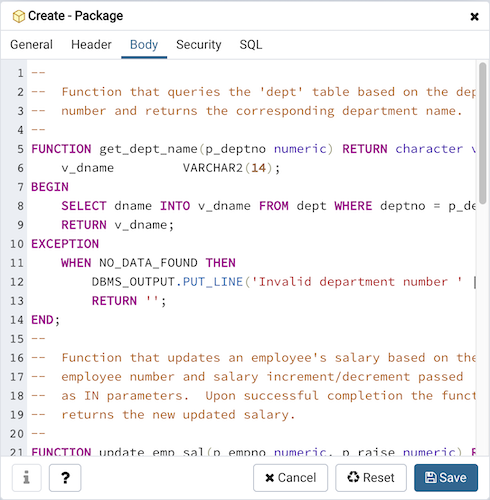Click 'WHEN NO_DATA_FOUND THEN' on line 11

click(148, 263)
